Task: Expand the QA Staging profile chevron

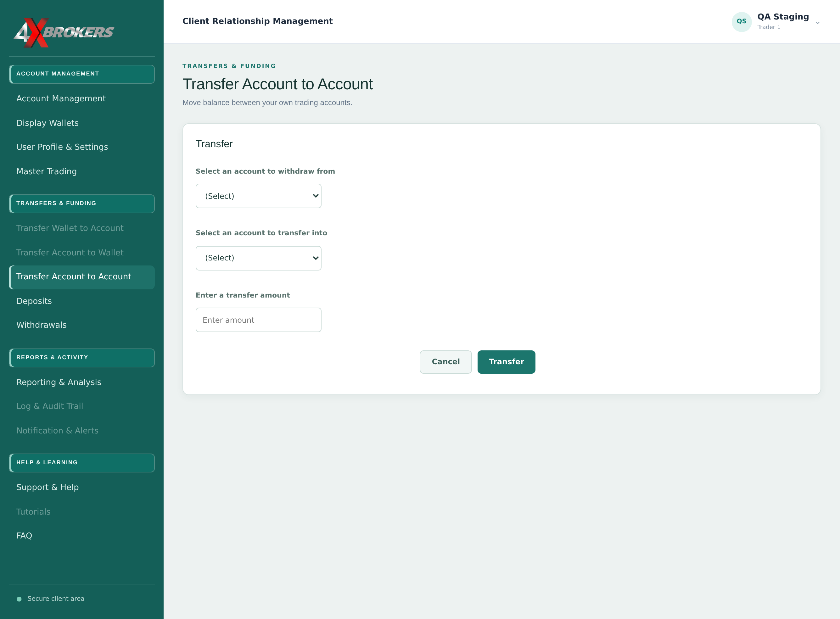Action: 818,23
